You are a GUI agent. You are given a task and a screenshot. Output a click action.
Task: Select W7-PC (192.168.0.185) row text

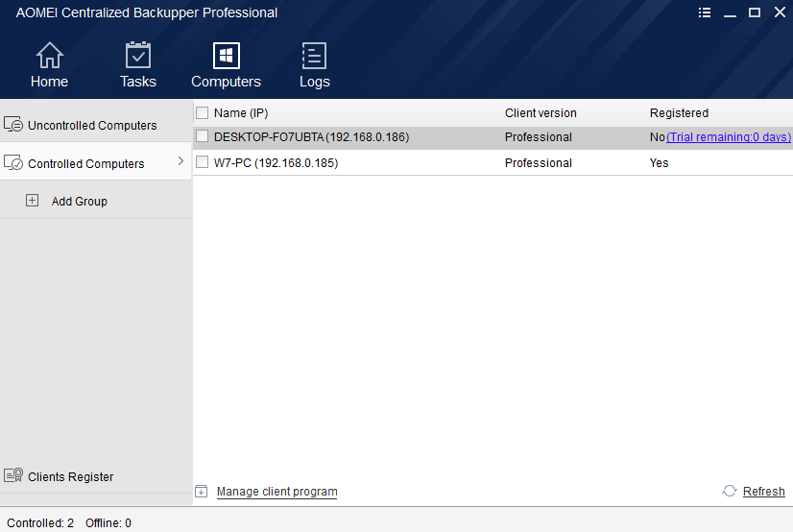pos(276,163)
